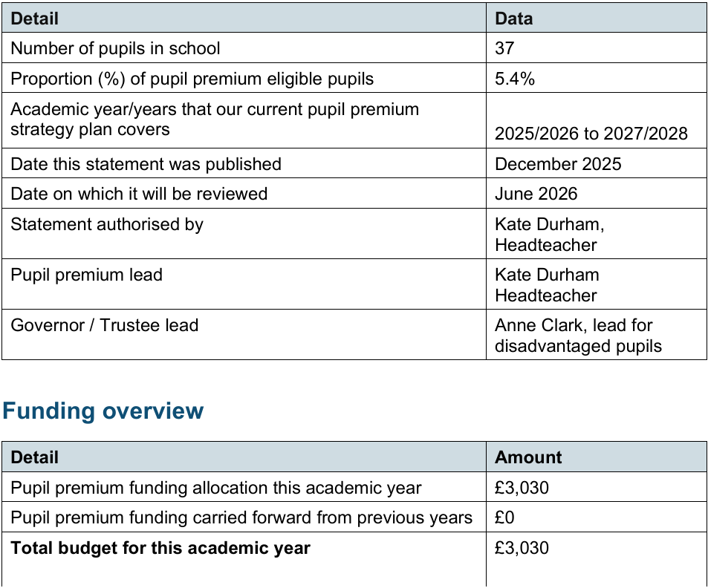Select the "December 2025" published date

coord(558,164)
